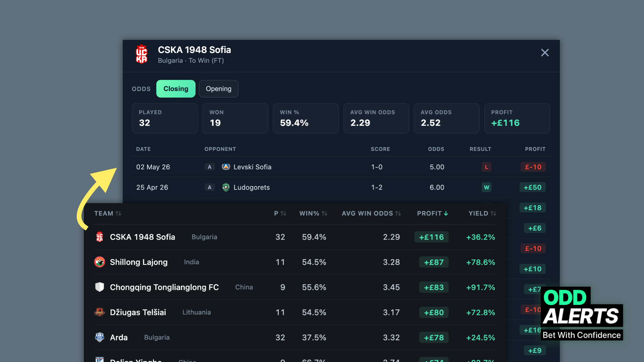Sort table by WIN% column

pos(313,214)
